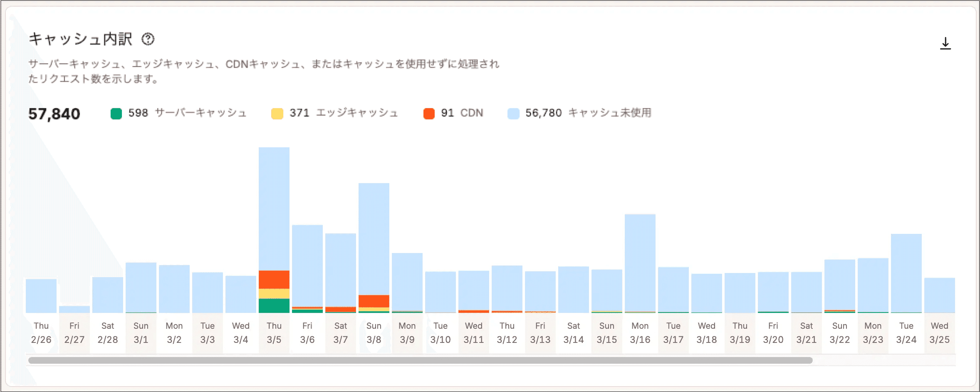Open the help icon beside キャッシュ内訳
This screenshot has height=392, width=980.
pos(148,39)
